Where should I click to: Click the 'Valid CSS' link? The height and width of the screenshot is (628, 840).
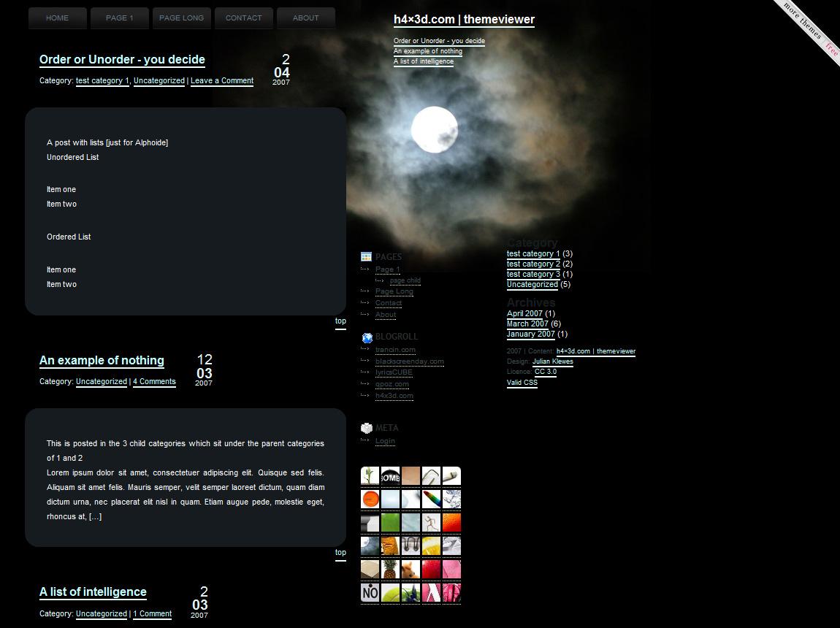pos(522,382)
